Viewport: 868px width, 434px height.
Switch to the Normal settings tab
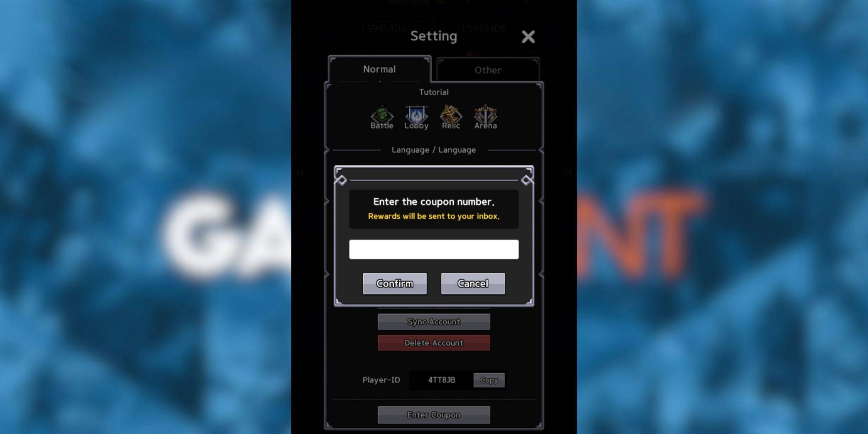[x=379, y=69]
